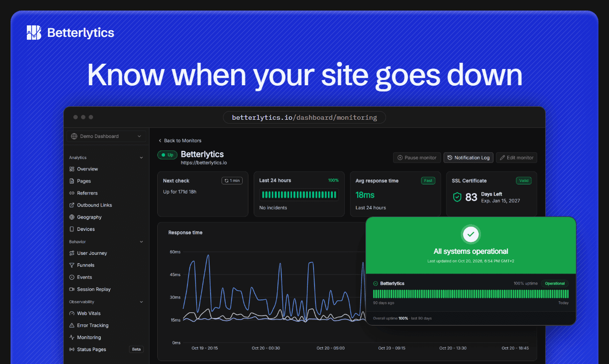
Task: Click the 18ms average response value
Action: [x=365, y=195]
